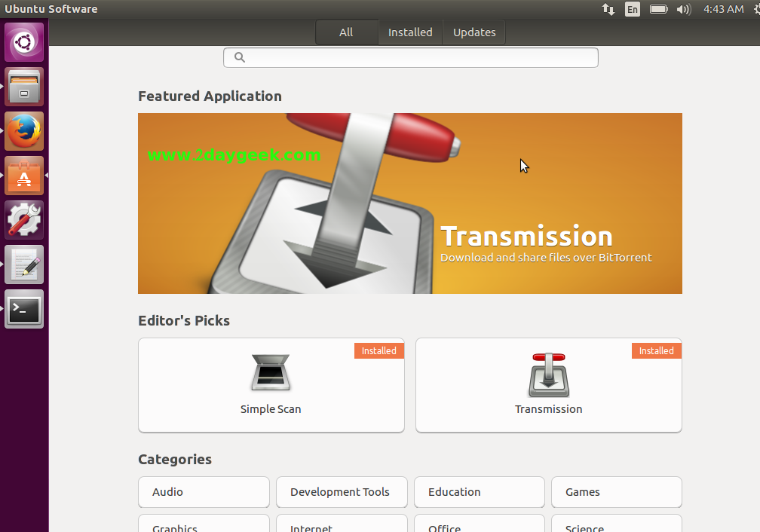Open the En keyboard language indicator
The image size is (760, 532).
[633, 9]
